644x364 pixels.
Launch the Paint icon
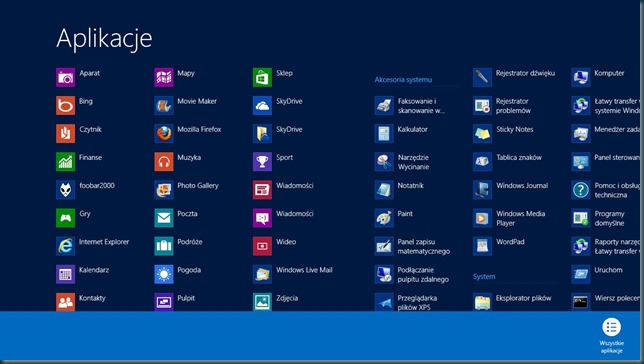[384, 218]
